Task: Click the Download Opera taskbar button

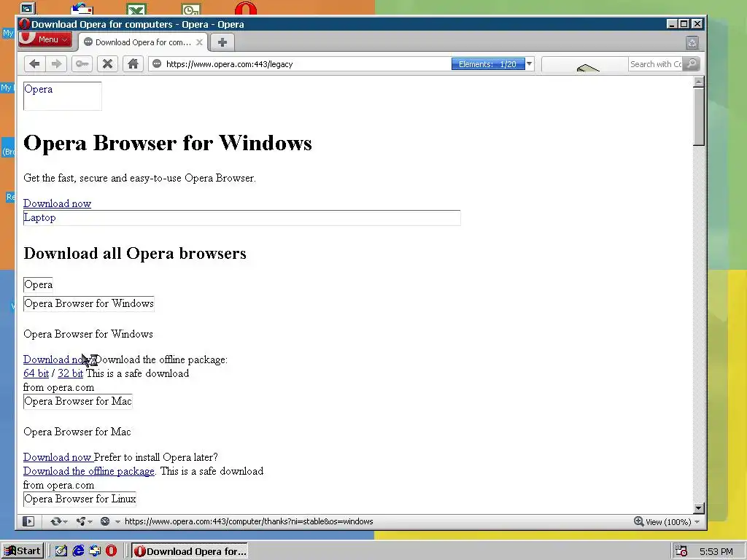Action: (x=190, y=551)
